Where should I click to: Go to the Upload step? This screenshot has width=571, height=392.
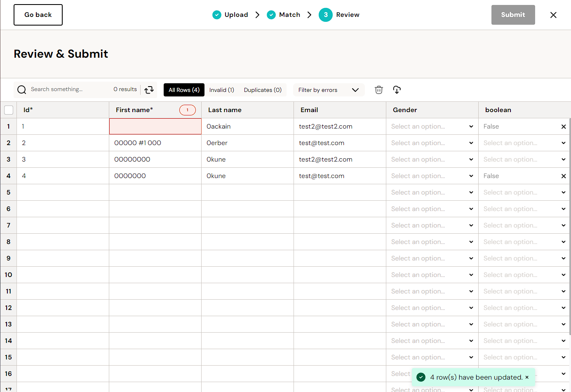(230, 15)
